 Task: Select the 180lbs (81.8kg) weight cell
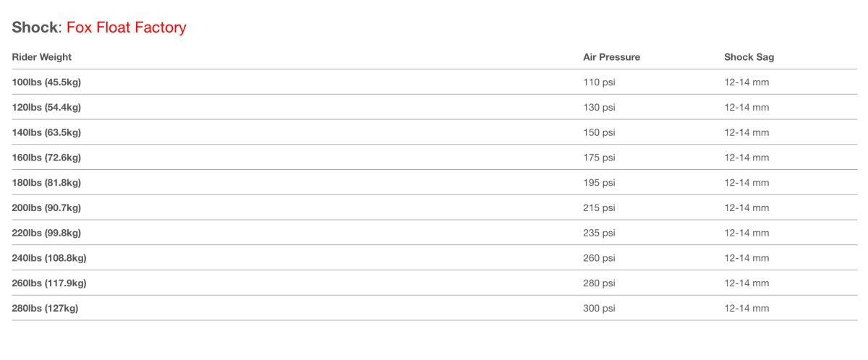click(46, 183)
